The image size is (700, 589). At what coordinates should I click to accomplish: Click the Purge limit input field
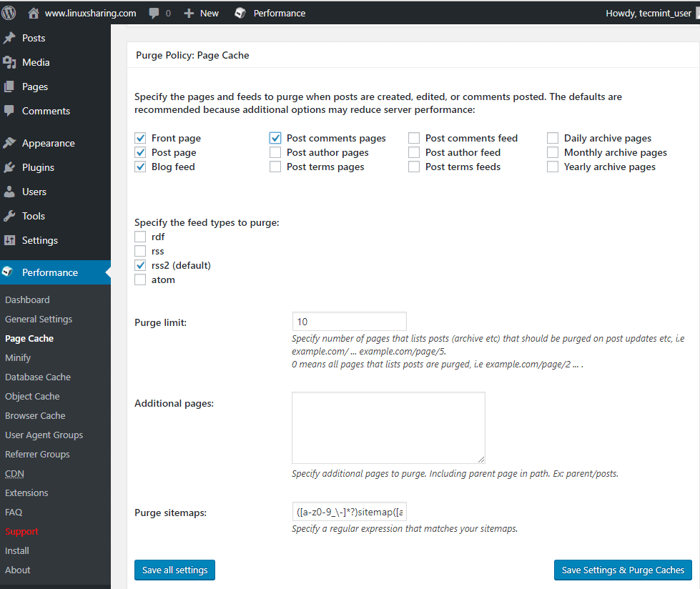pyautogui.click(x=349, y=322)
